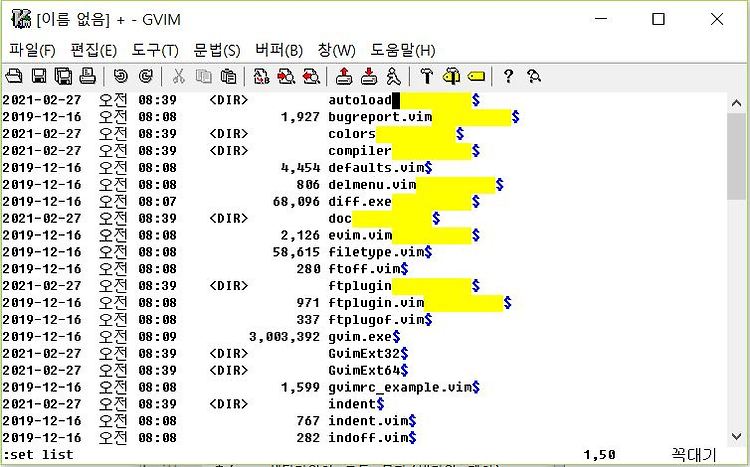750x467 pixels.
Task: Click on 'GvimExt32' directory name
Action: click(364, 353)
